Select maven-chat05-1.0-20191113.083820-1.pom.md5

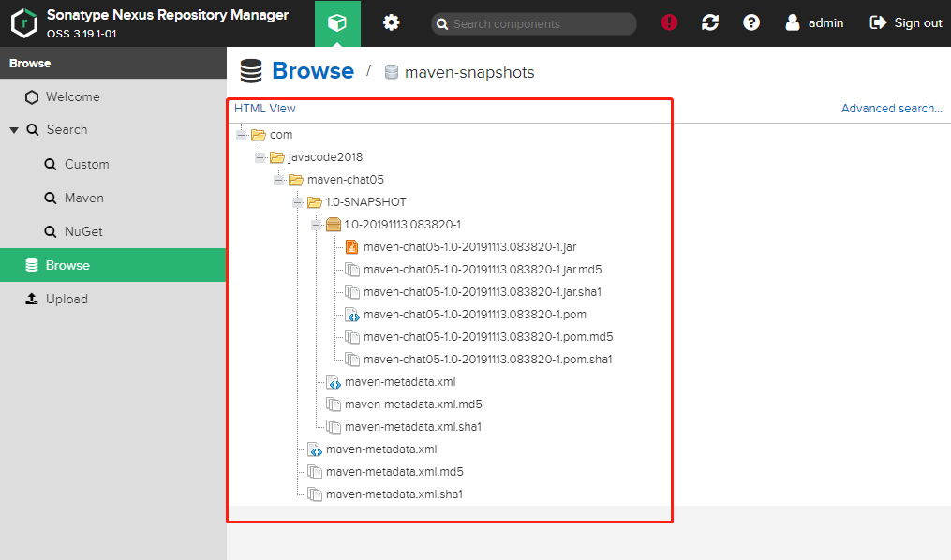coord(488,337)
